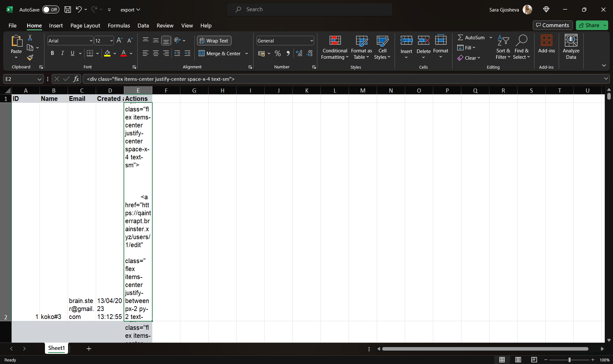Viewport: 613px width, 364px height.
Task: Click the Cut scissors icon
Action: pos(30,38)
